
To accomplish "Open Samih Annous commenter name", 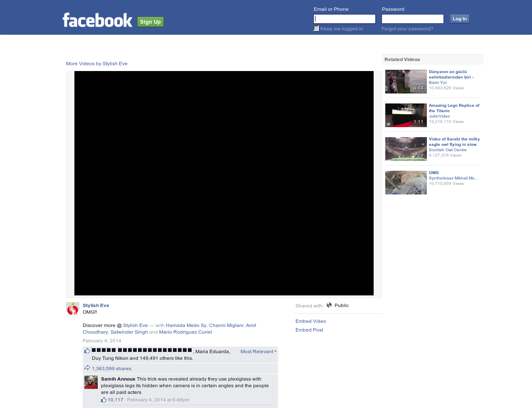I will pos(118,379).
